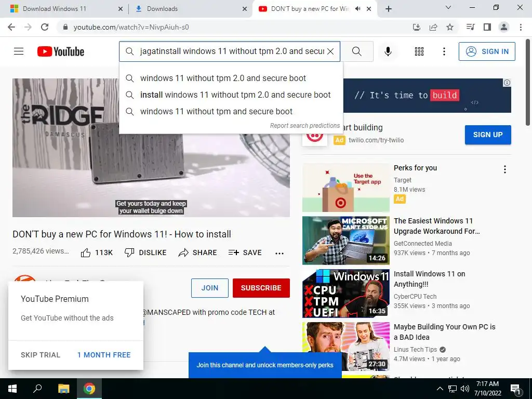Open volume control in system tray
The image size is (532, 399).
465,389
